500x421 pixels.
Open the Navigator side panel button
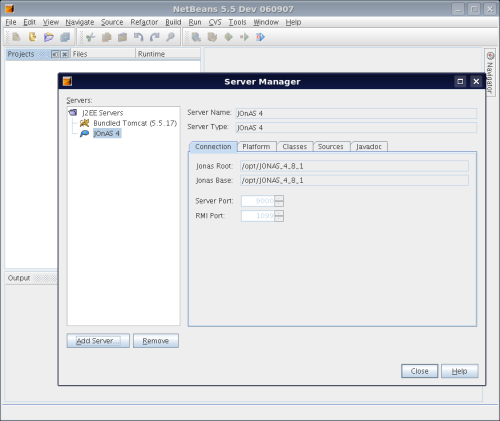(490, 73)
